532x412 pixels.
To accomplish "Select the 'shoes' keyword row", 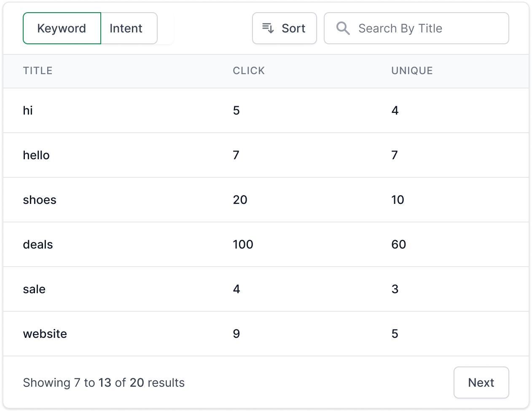I will coord(40,200).
